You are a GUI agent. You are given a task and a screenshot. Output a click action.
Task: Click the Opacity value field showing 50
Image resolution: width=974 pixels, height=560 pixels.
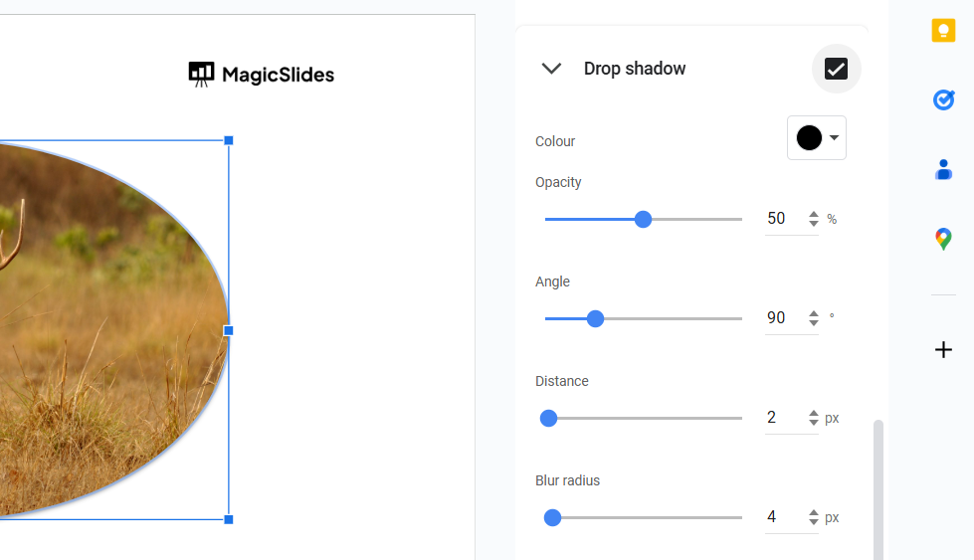click(x=781, y=219)
